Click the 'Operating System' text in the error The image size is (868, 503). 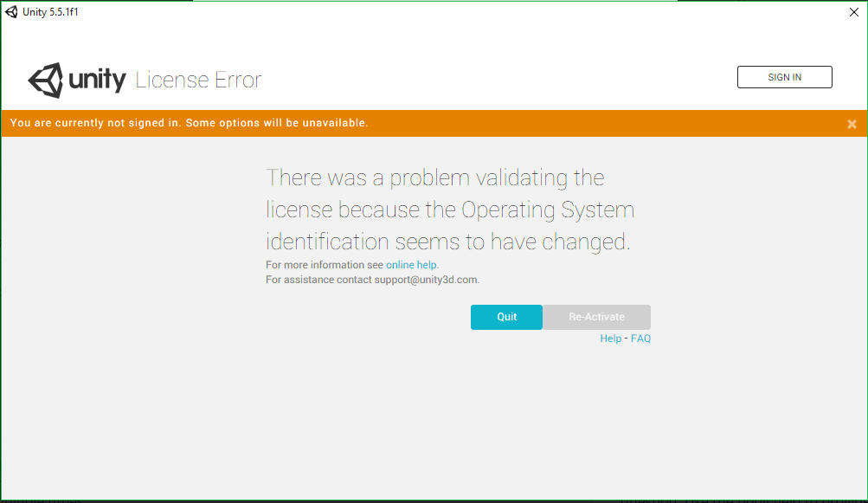pos(547,210)
